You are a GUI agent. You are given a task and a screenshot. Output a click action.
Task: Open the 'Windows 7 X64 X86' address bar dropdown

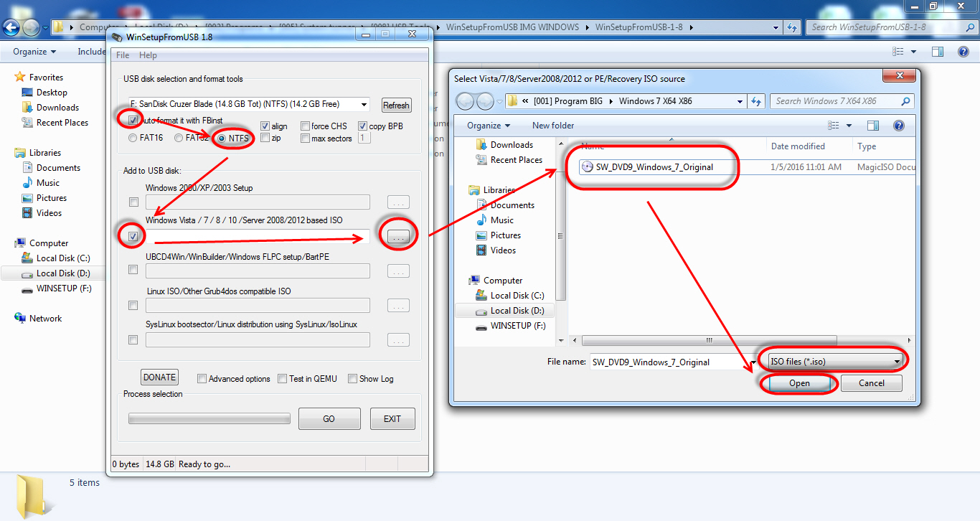(740, 100)
